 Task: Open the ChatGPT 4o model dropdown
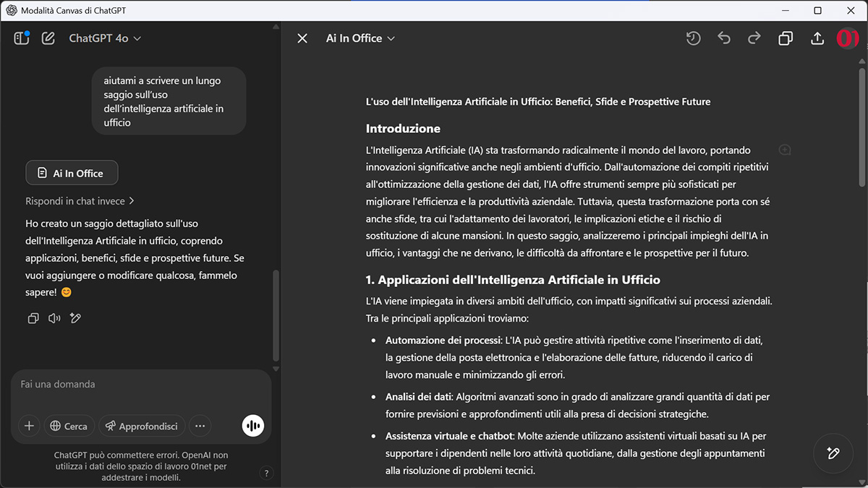pyautogui.click(x=105, y=38)
